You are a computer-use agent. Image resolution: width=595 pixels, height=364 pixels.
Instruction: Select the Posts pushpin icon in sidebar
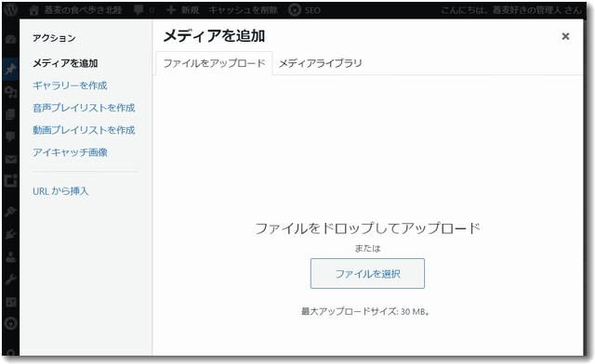10,69
